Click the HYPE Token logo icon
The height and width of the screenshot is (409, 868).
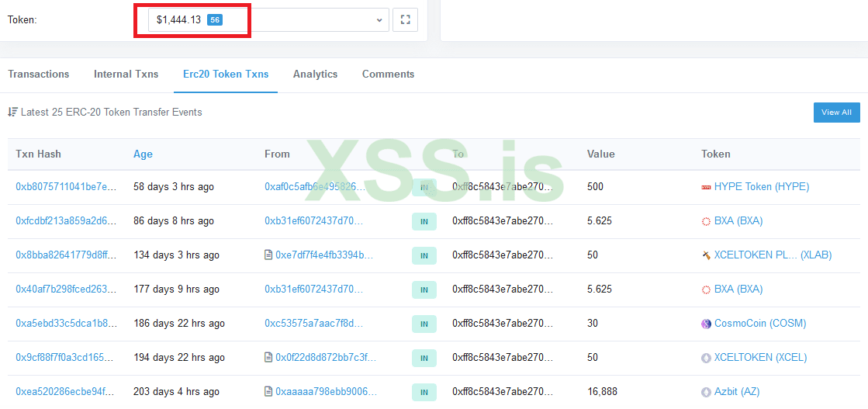[x=706, y=187]
